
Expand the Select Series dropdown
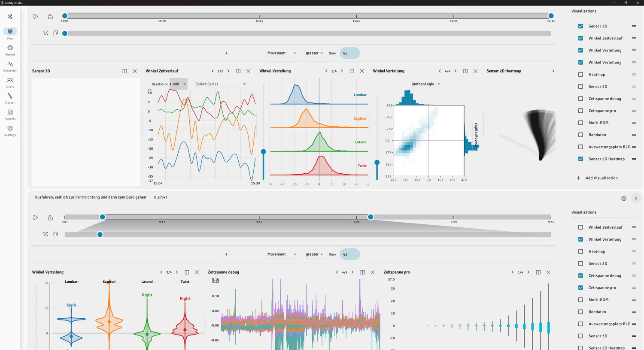pyautogui.click(x=220, y=84)
